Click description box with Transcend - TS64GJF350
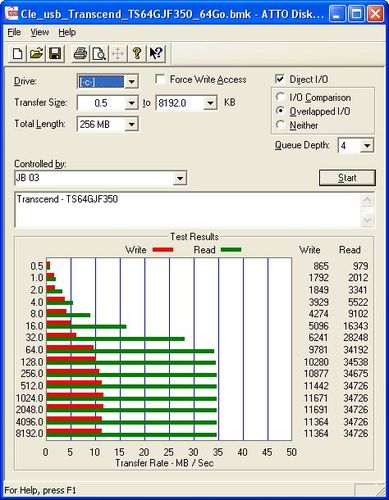389x500 pixels. click(x=188, y=210)
